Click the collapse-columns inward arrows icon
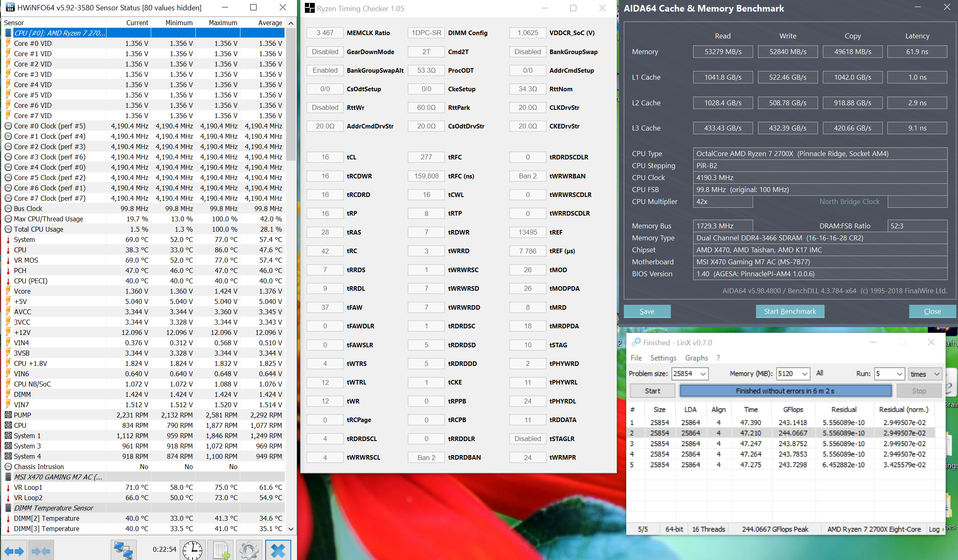958x560 pixels. (x=40, y=551)
